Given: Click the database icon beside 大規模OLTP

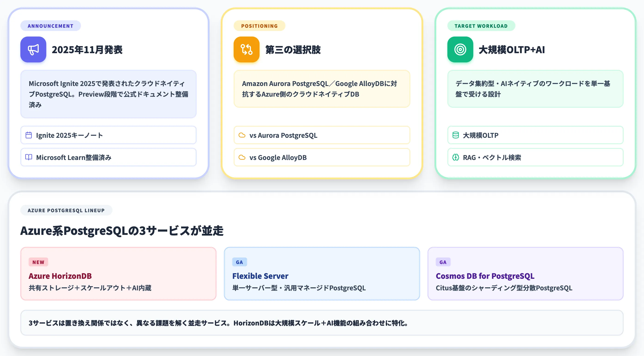Looking at the screenshot, I should [456, 135].
